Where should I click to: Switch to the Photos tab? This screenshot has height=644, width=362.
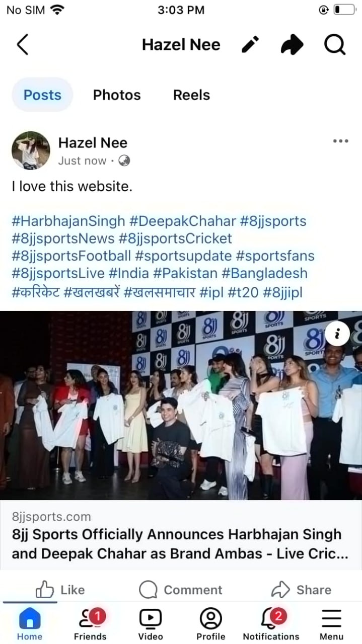(117, 95)
